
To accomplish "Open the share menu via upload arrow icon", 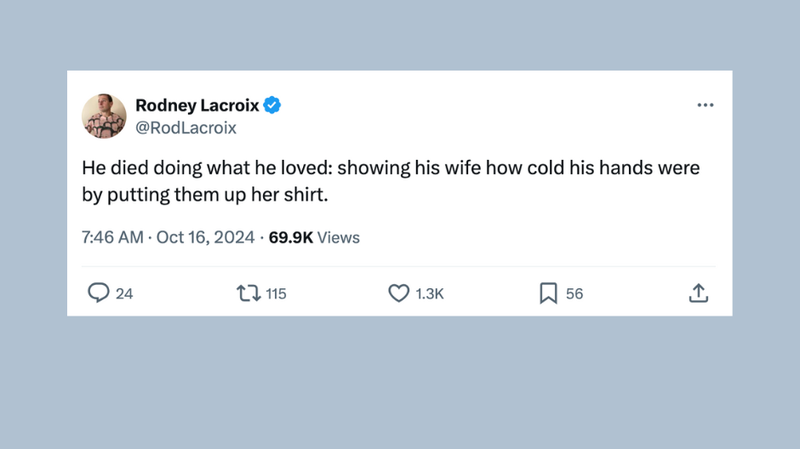I will coord(698,293).
